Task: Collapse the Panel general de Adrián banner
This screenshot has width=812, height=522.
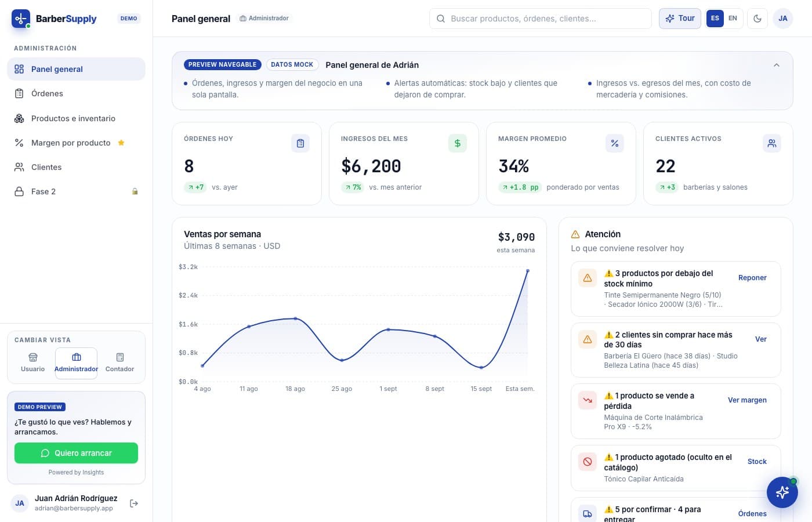Action: (777, 65)
